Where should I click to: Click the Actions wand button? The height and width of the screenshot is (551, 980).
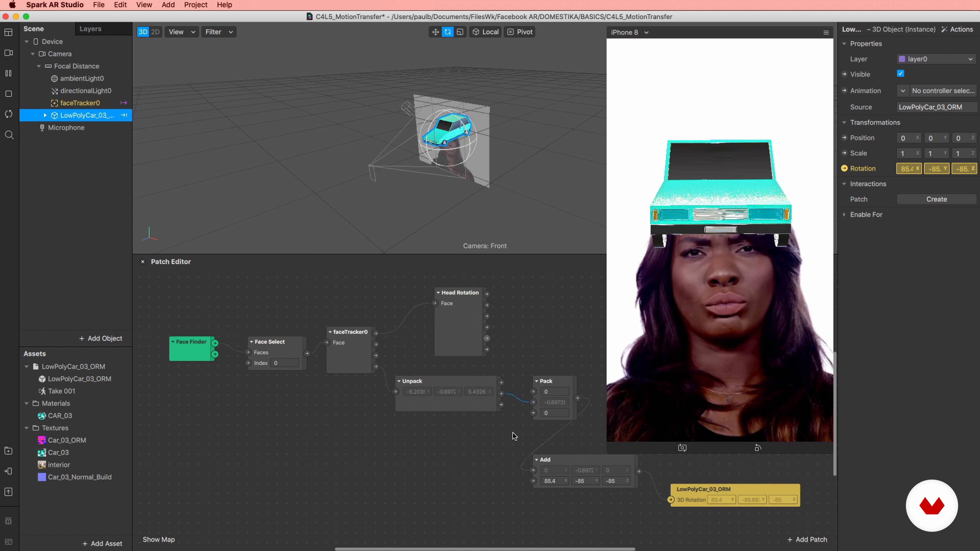click(957, 29)
